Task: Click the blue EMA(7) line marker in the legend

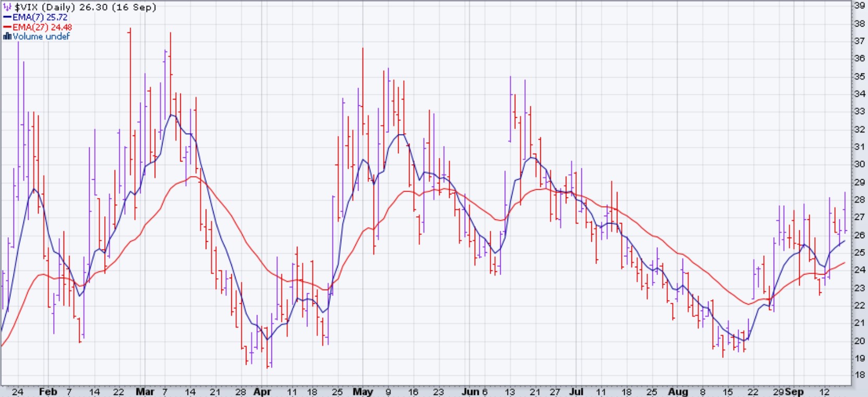Action: pyautogui.click(x=7, y=17)
